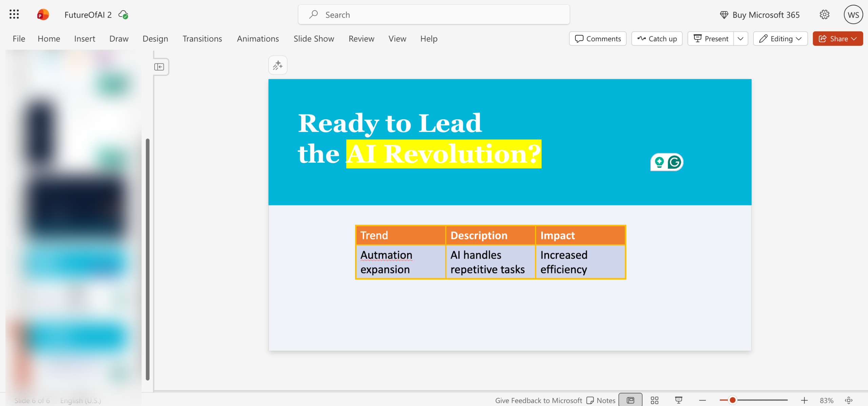Start slideshow from status bar icon
This screenshot has height=406, width=868.
(x=678, y=400)
